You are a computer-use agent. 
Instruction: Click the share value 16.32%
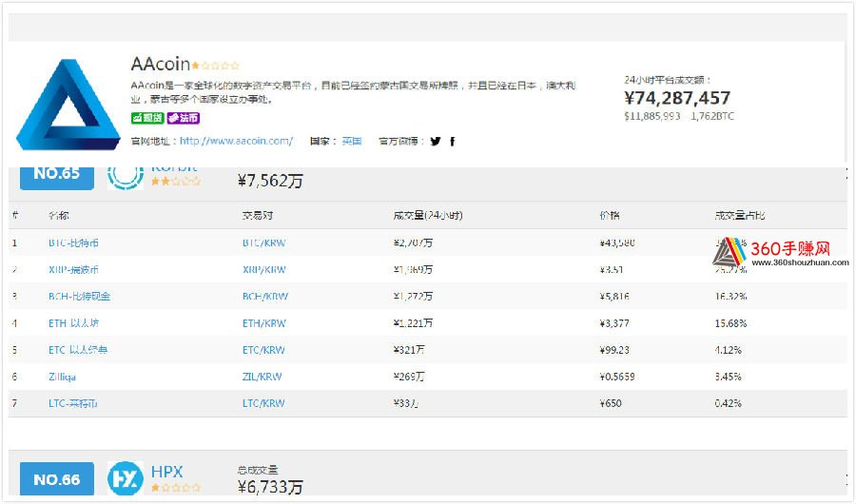(730, 297)
